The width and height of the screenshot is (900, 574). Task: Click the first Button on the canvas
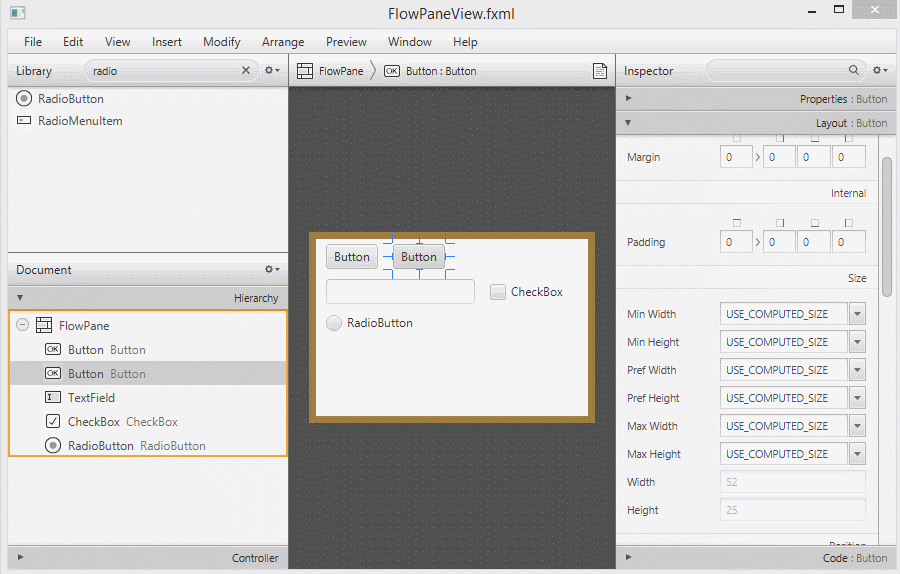[x=352, y=257]
